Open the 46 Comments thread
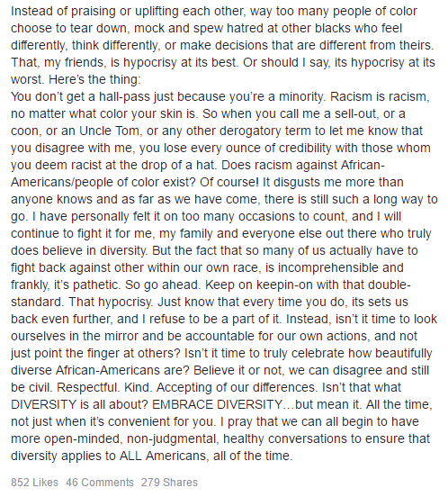This screenshot has height=497, width=448. coord(100,482)
